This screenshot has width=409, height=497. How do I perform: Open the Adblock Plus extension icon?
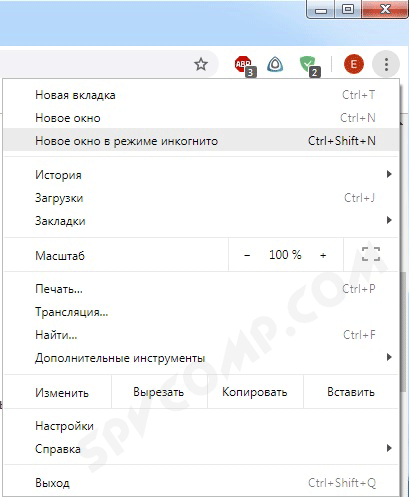coord(245,65)
